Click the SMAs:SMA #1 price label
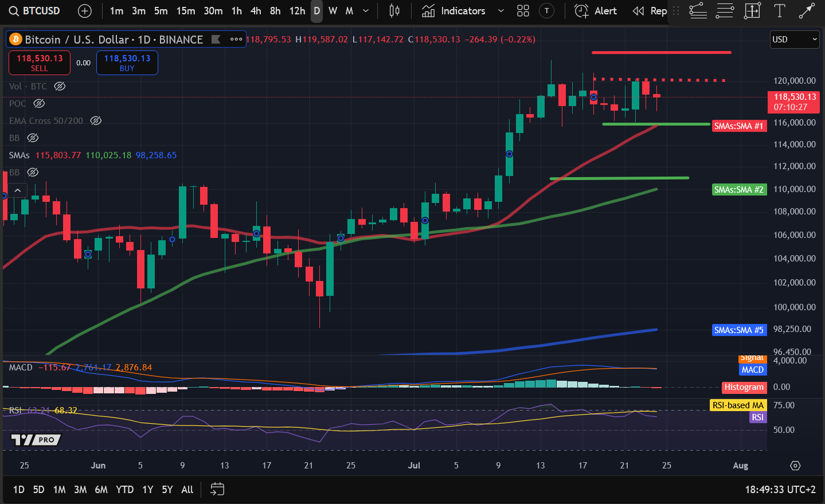 pyautogui.click(x=738, y=126)
